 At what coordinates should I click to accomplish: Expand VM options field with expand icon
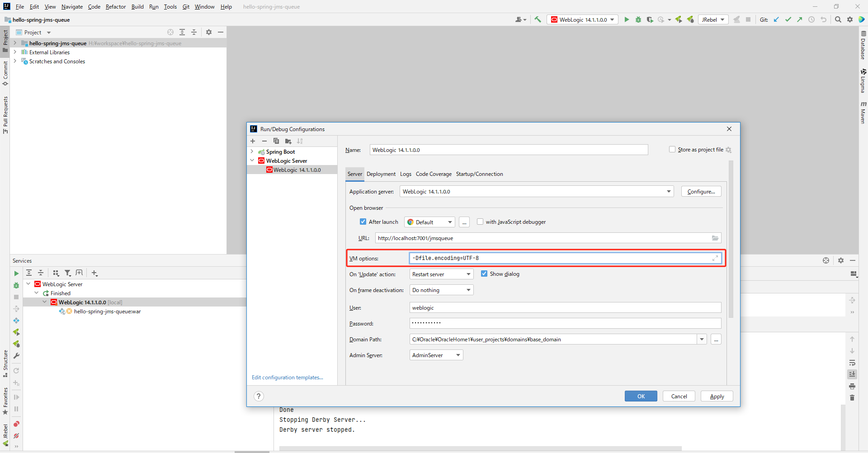pos(715,258)
